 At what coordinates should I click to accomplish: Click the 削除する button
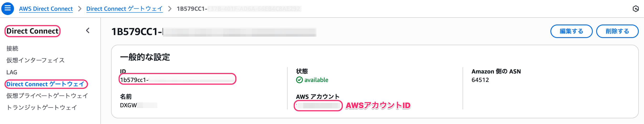[x=617, y=31]
